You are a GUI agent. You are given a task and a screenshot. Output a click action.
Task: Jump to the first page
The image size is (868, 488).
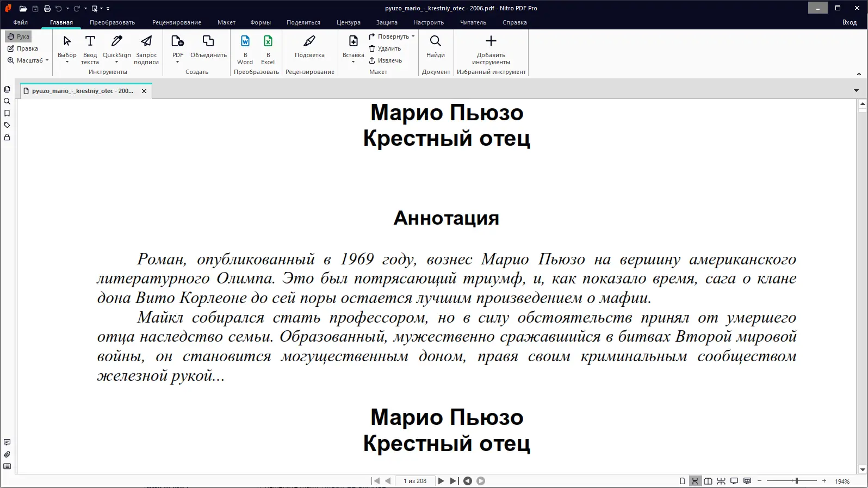375,481
